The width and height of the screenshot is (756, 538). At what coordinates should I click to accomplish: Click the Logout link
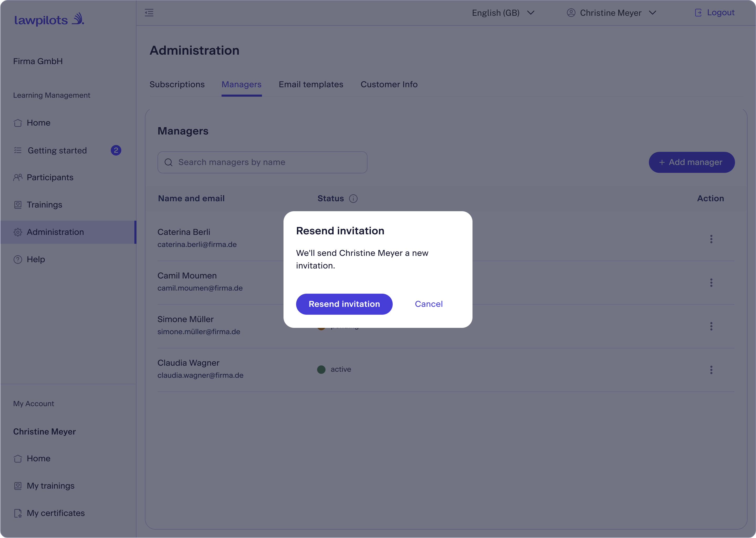pyautogui.click(x=714, y=13)
